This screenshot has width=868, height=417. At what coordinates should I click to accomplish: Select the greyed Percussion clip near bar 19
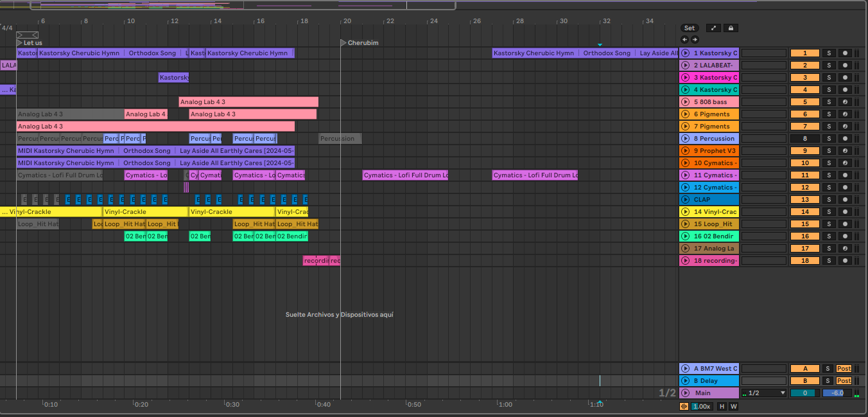click(340, 139)
